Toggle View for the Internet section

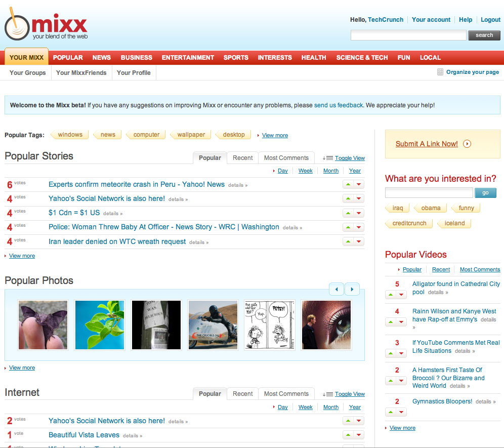[x=350, y=394]
